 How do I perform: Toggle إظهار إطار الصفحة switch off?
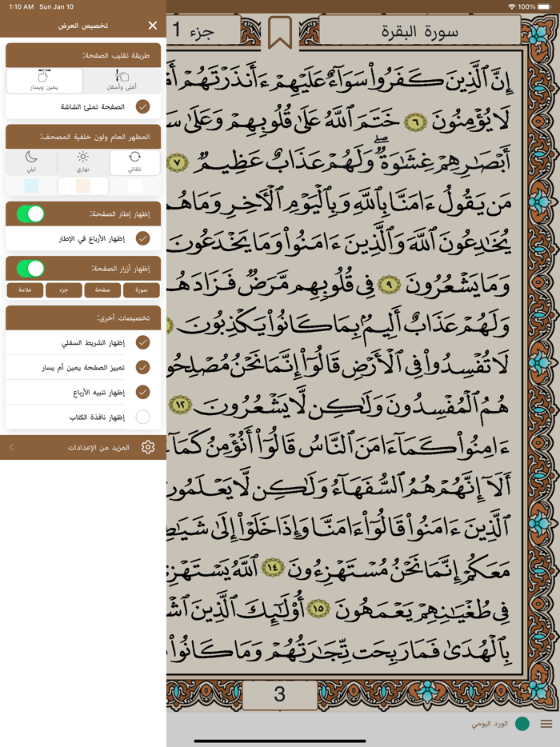coord(30,214)
